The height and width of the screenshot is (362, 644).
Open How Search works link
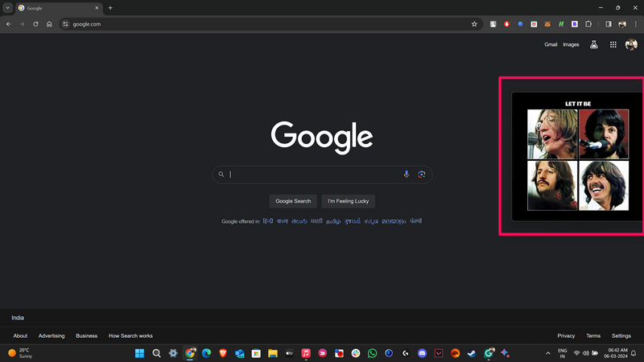pos(130,335)
